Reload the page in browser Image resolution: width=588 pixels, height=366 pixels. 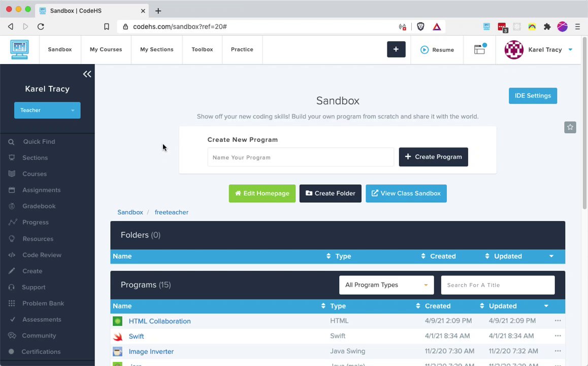[41, 26]
